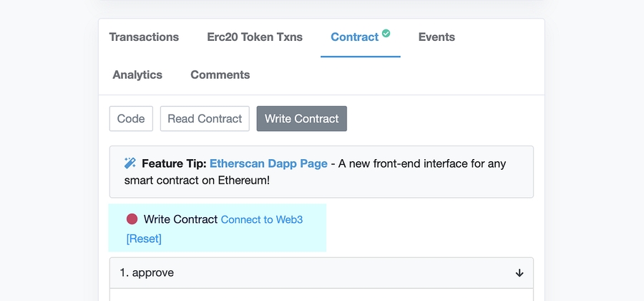Click the bold "Feature Tip:" label
The width and height of the screenshot is (644, 301).
tap(174, 163)
